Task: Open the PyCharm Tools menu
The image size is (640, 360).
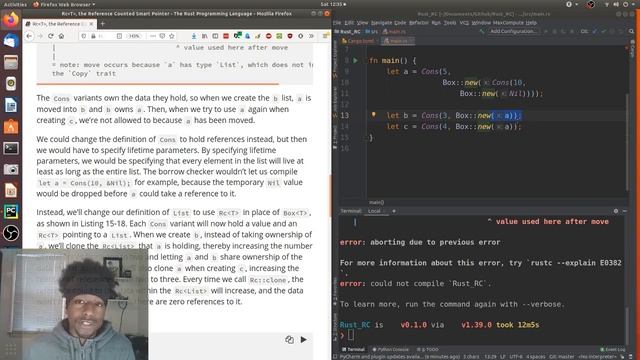Action: pos(450,23)
